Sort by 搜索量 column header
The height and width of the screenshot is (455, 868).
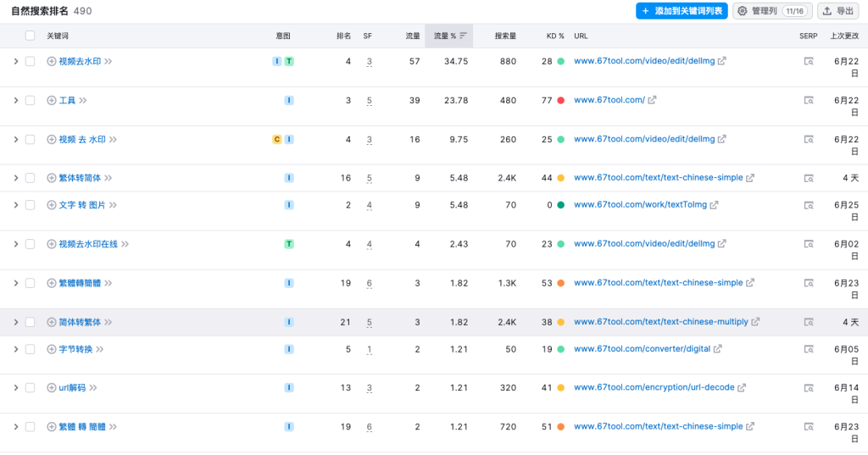pos(505,36)
